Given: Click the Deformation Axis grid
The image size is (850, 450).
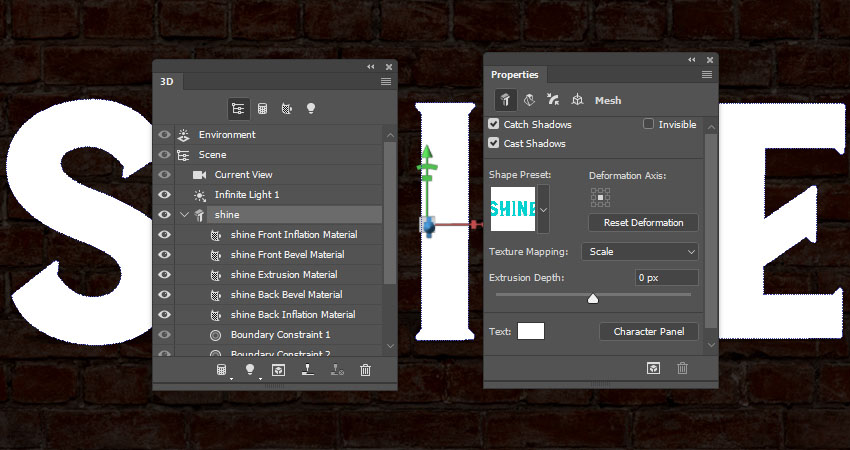Looking at the screenshot, I should (x=600, y=197).
